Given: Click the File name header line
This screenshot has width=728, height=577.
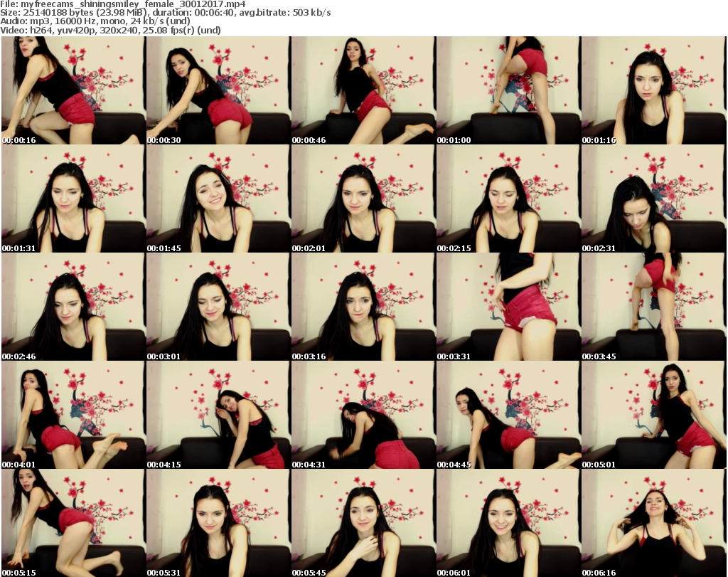Looking at the screenshot, I should pyautogui.click(x=123, y=4).
